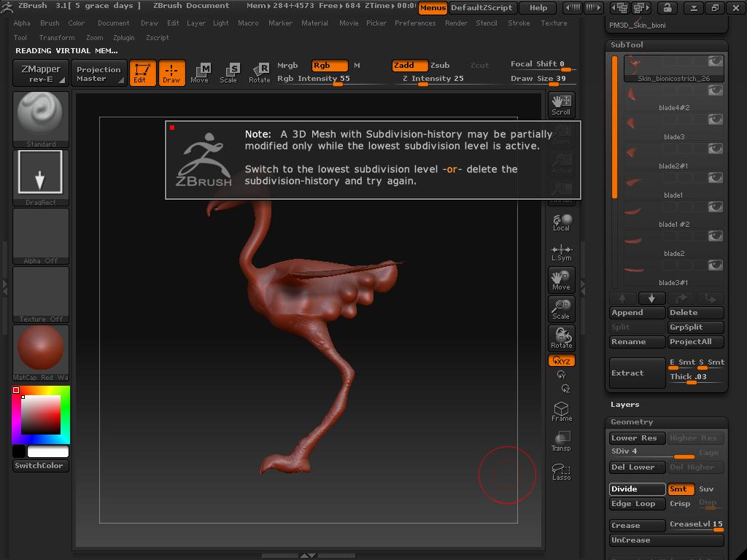
Task: Toggle Transp transparency icon
Action: (561, 441)
